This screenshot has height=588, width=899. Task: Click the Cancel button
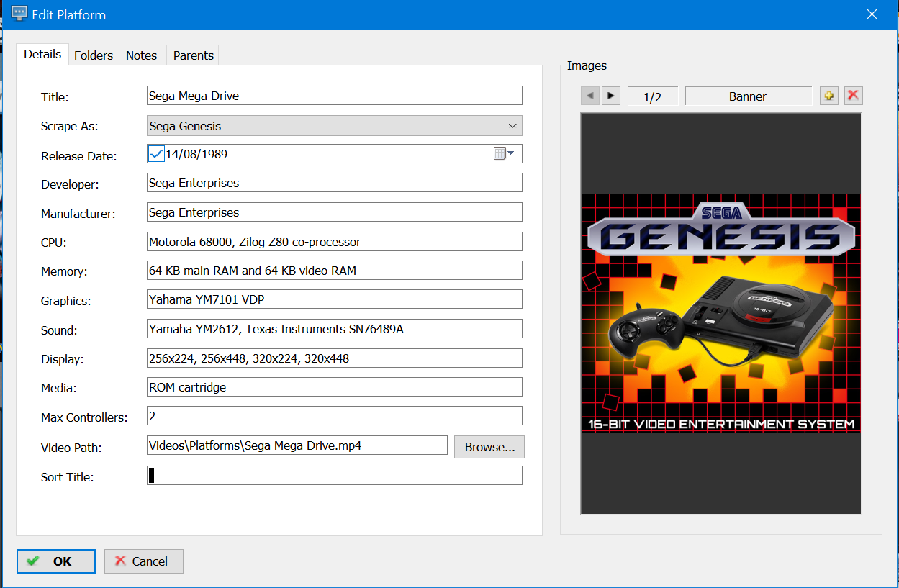[144, 561]
